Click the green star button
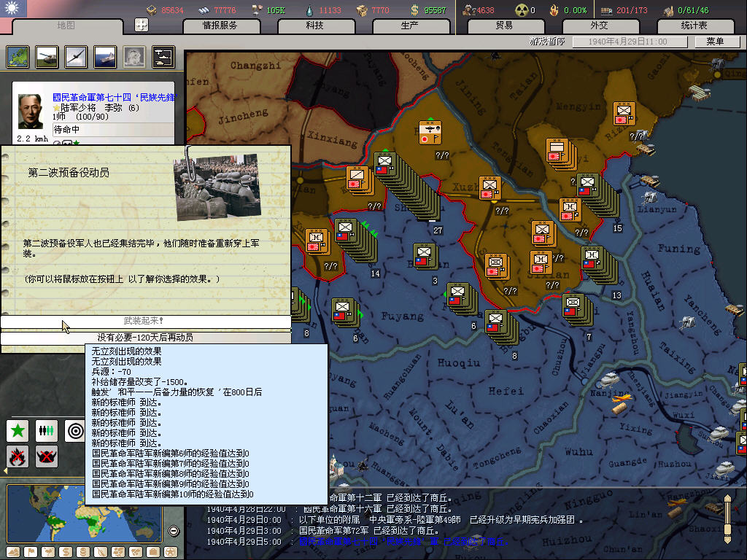Screen dimensions: 747x560 (18, 430)
